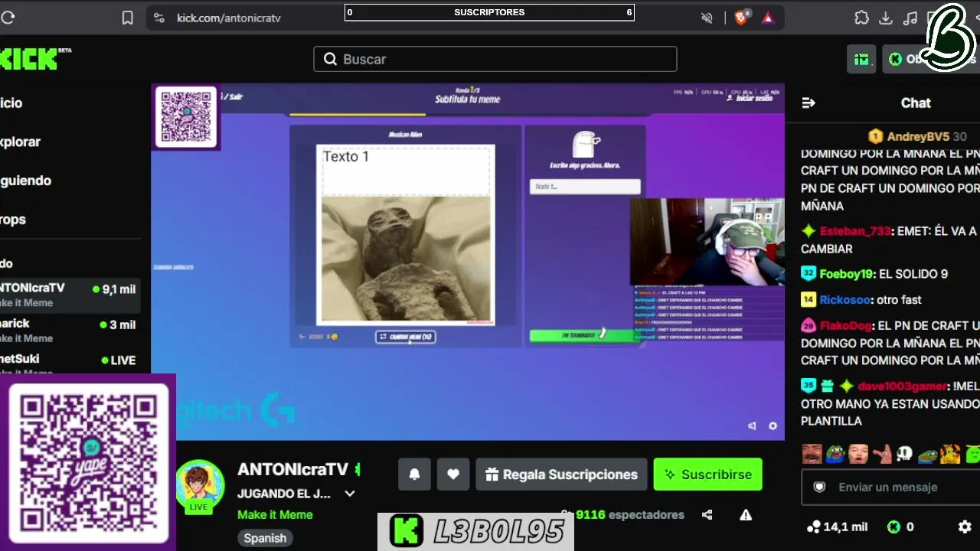This screenshot has width=980, height=551.
Task: Mute the video player volume
Action: 752,426
